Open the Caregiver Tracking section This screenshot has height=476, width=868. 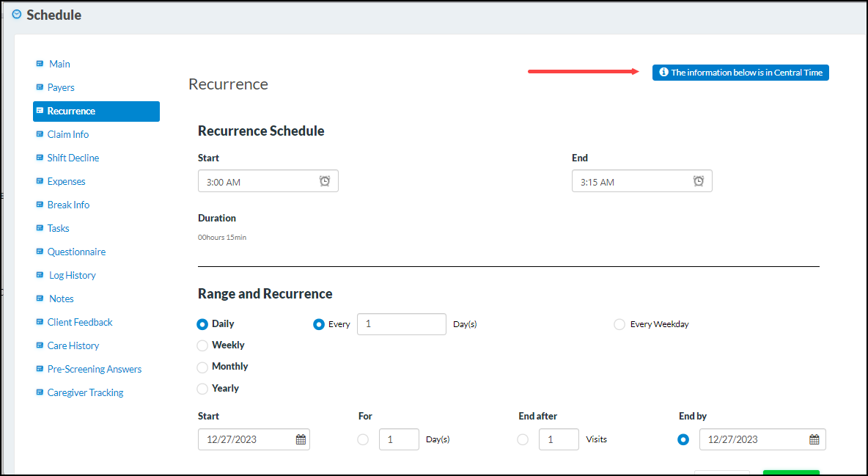click(x=85, y=392)
